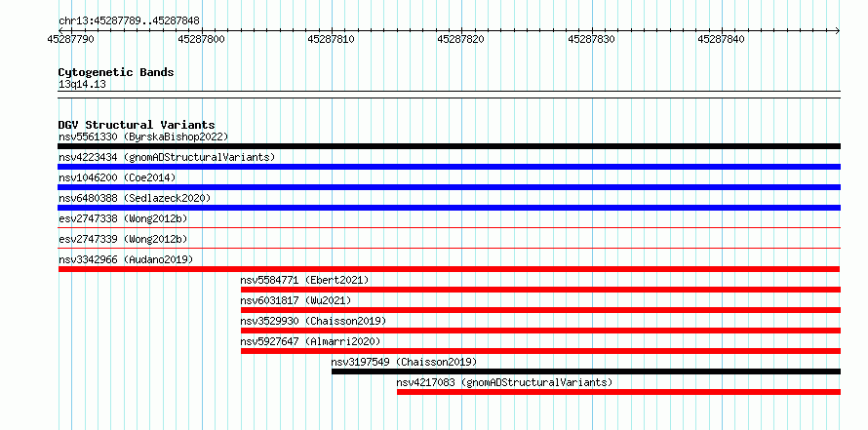
Task: Open the nsv1046200 (Coe2014) label
Action: (117, 177)
